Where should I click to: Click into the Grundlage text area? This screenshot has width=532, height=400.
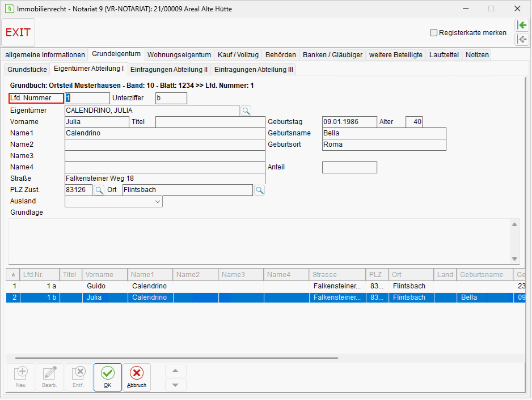[260, 241]
